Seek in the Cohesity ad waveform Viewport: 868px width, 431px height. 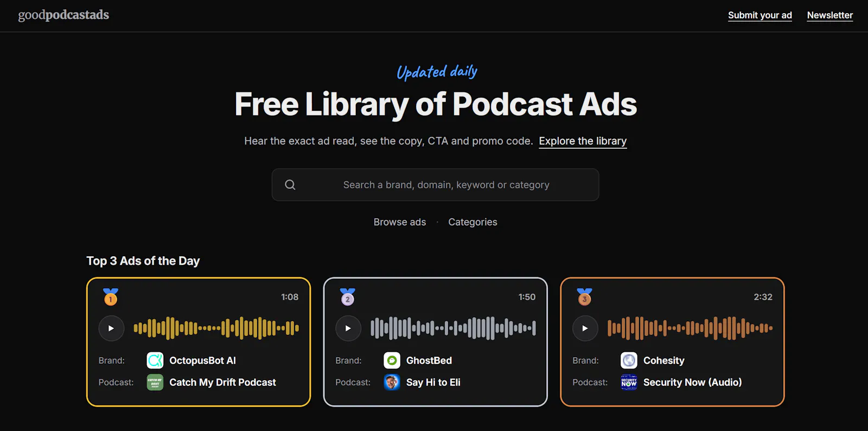(690, 328)
